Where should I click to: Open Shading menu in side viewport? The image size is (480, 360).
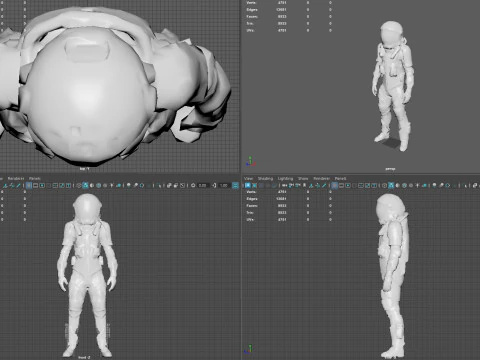tap(265, 179)
